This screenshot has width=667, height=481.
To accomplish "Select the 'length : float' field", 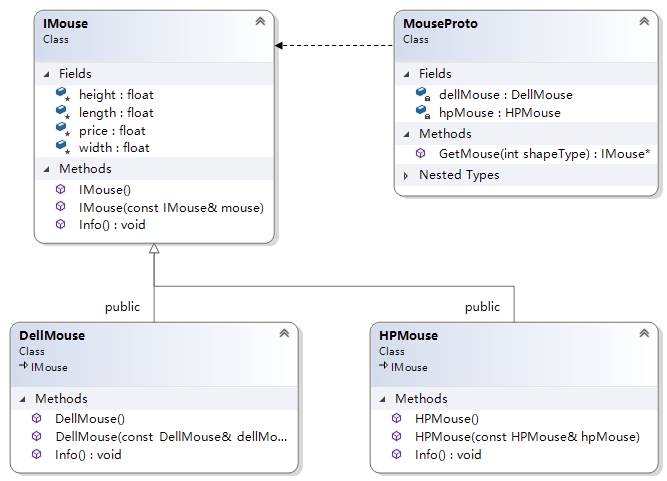I will coord(116,113).
